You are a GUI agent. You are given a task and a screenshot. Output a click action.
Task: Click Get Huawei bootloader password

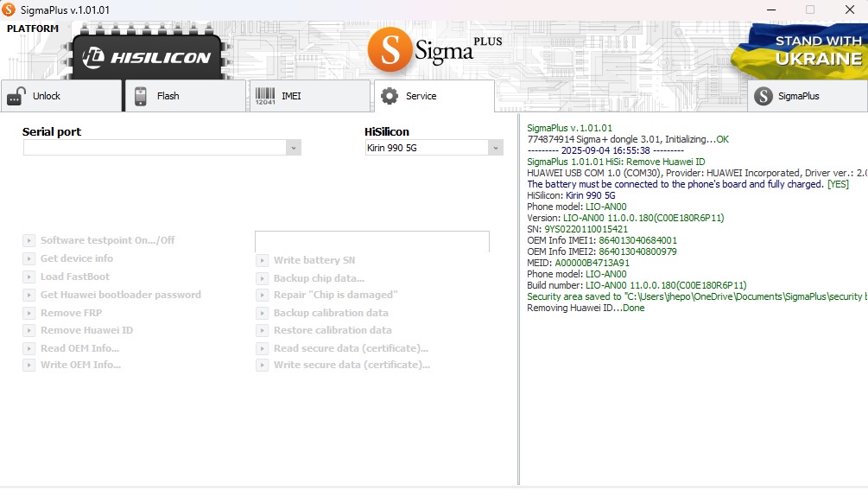112,295
